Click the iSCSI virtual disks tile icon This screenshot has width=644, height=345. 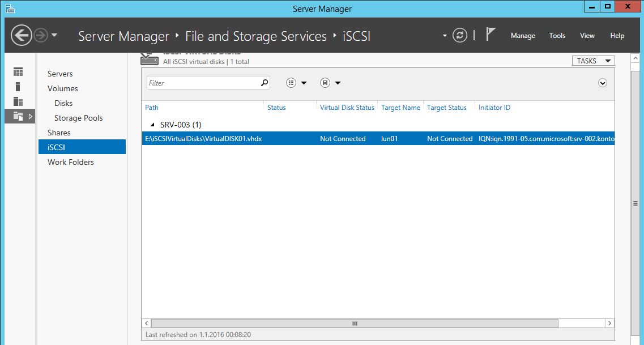(150, 59)
